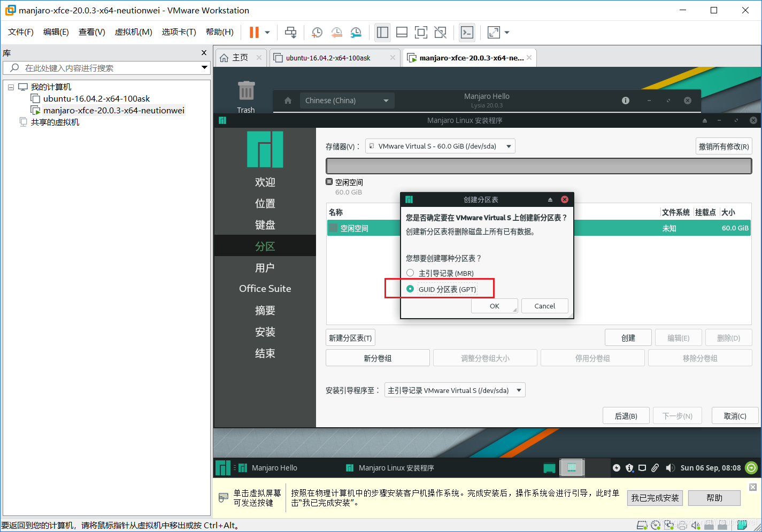Open the 文件(F) menu

coord(21,32)
